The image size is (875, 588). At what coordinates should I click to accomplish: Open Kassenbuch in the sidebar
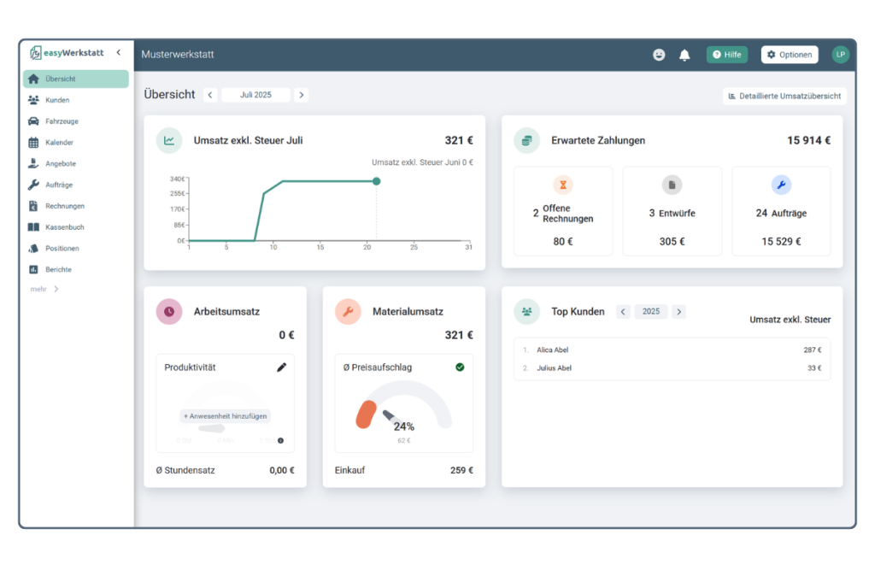pyautogui.click(x=64, y=227)
